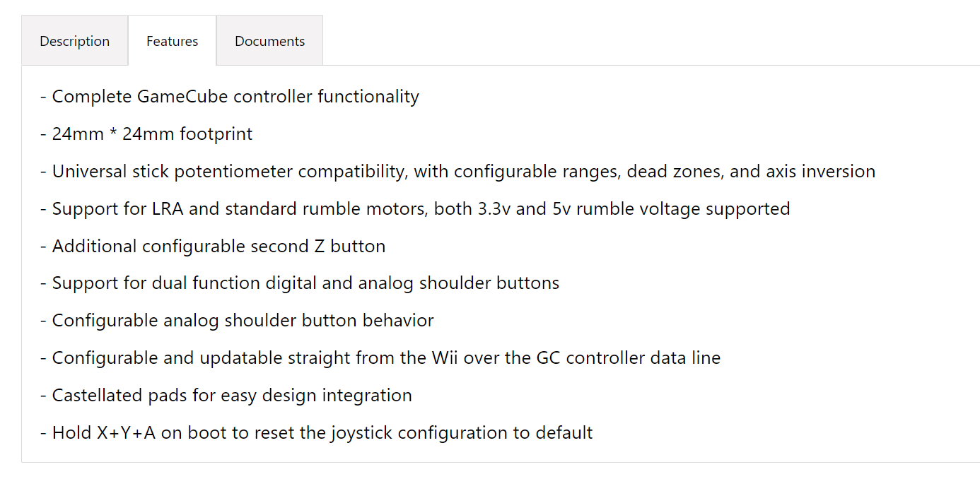The width and height of the screenshot is (980, 491).
Task: Select the Features tab
Action: (172, 41)
